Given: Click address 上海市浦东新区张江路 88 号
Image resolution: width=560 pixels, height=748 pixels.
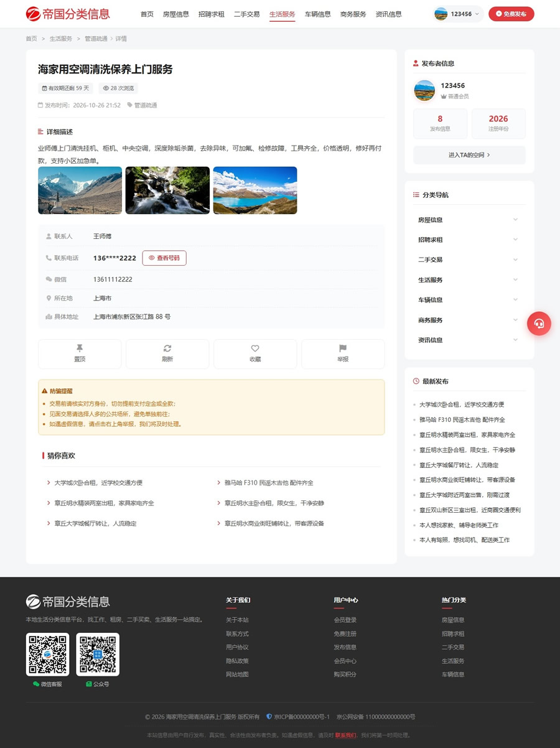Looking at the screenshot, I should click(132, 317).
